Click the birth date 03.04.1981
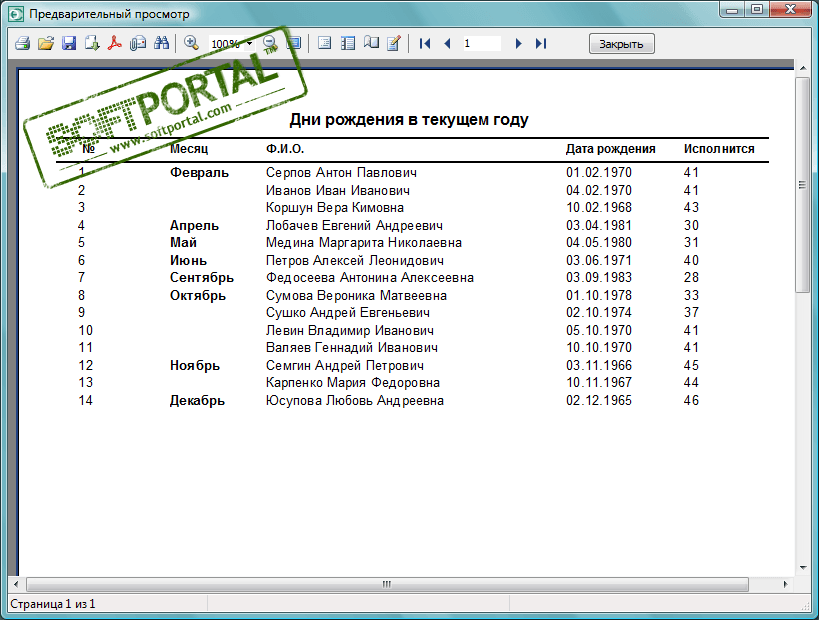The image size is (819, 620). (599, 225)
